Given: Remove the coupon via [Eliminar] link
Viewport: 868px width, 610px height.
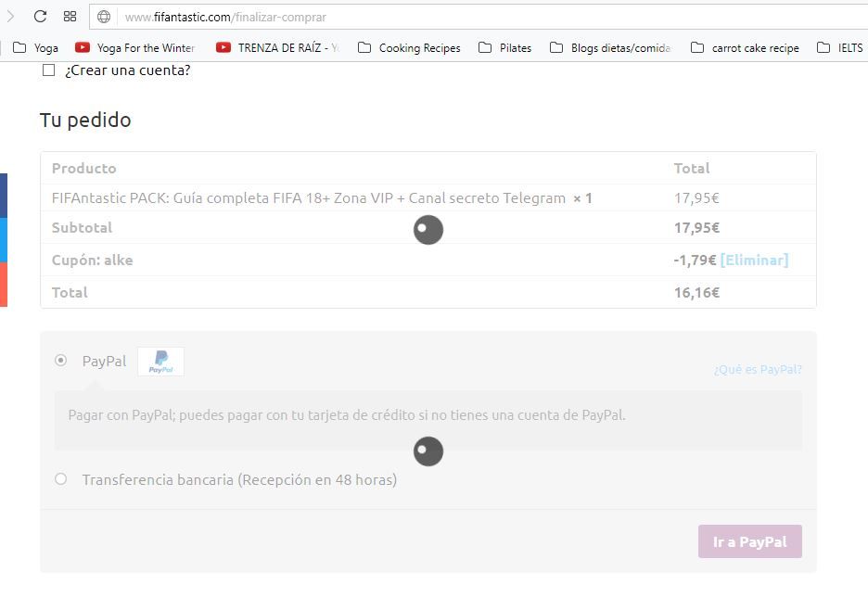Looking at the screenshot, I should click(754, 261).
